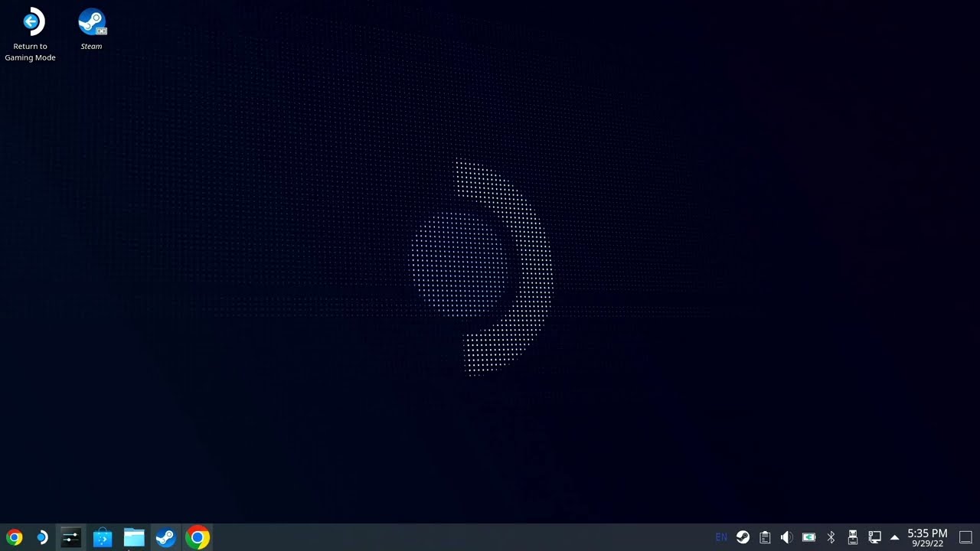Image resolution: width=980 pixels, height=551 pixels.
Task: Open the network connections tray icon
Action: coord(874,537)
